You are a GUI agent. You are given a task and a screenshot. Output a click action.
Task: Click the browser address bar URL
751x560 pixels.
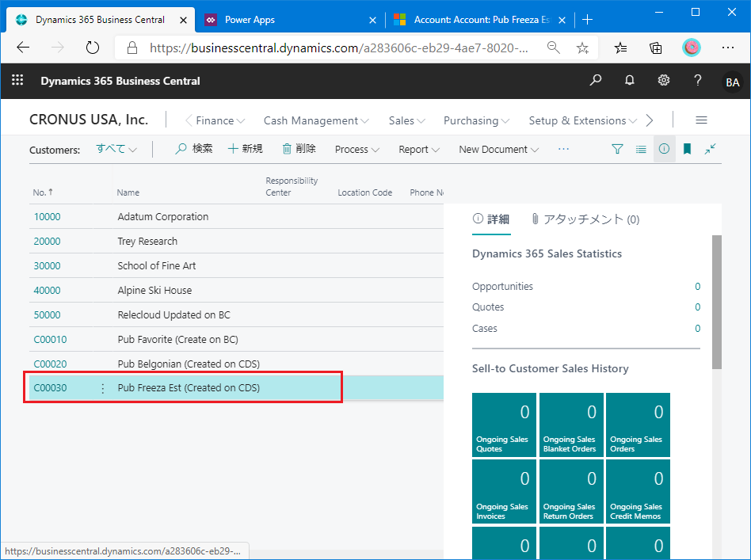(x=338, y=48)
